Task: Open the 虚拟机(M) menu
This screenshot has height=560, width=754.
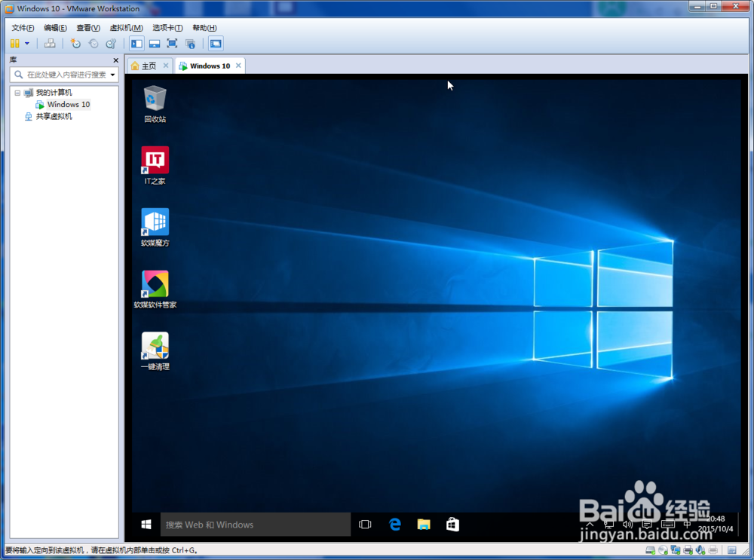Action: tap(126, 28)
